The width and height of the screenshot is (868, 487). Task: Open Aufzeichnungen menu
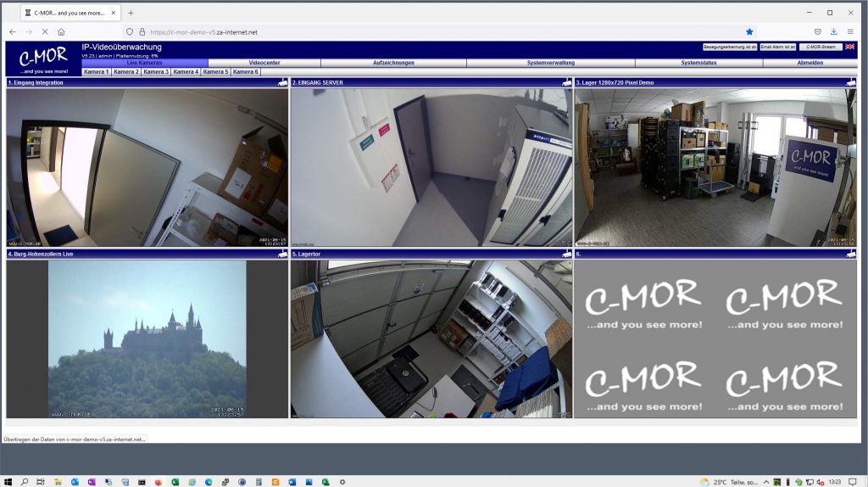[393, 63]
